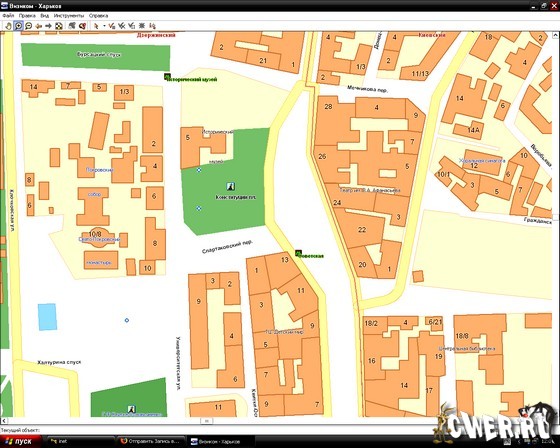Switch to Отправить Запись taskbar window
Viewport: 560px width, 448px height.
(x=152, y=442)
